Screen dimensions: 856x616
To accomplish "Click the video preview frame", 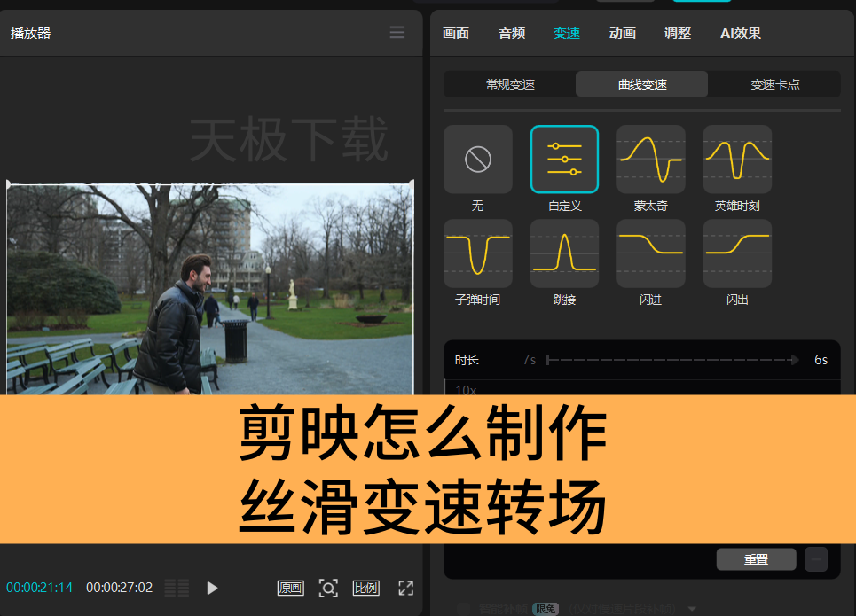I will click(x=210, y=289).
